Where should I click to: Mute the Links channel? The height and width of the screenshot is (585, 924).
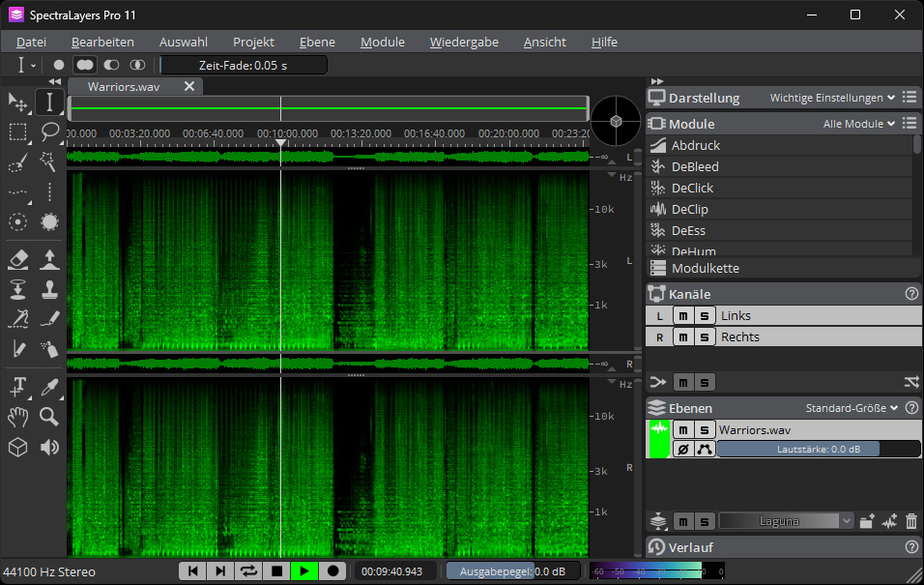pos(683,316)
